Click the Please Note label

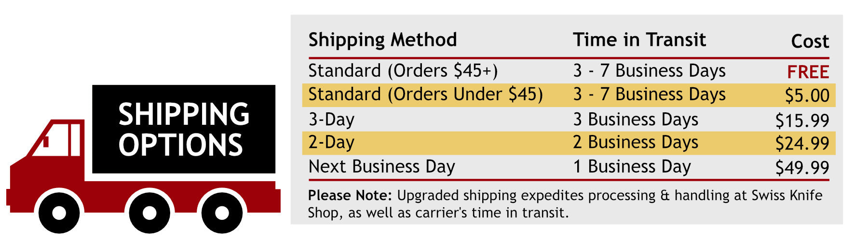tap(350, 196)
